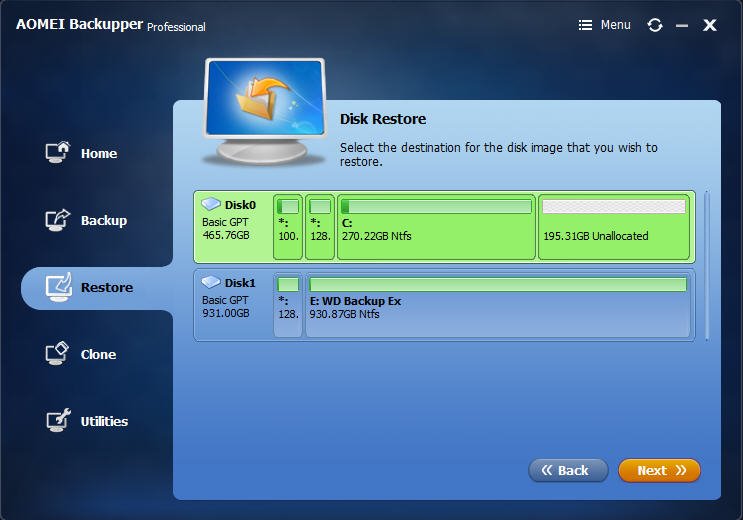Image resolution: width=743 pixels, height=520 pixels.
Task: Click the Disk1 drive icon
Action: (x=211, y=282)
